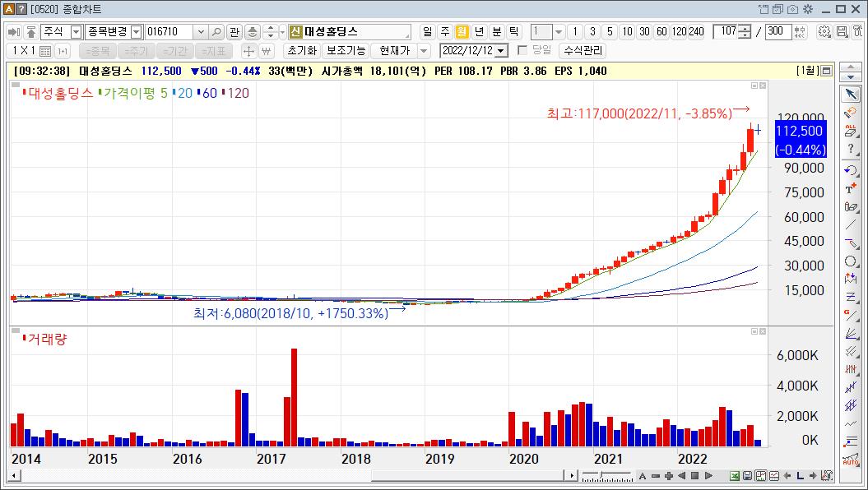868x490 pixels.
Task: Click the undo rotate tool in right toolbar
Action: click(851, 170)
